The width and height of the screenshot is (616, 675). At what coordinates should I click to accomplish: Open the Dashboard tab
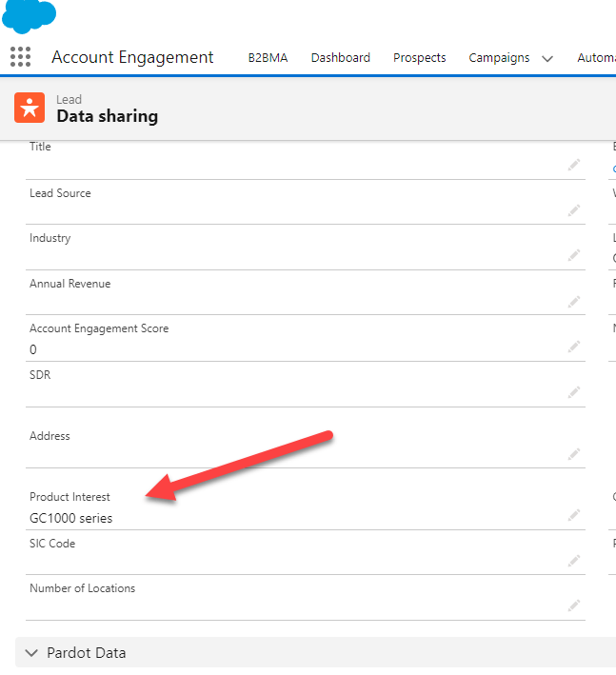coord(341,58)
